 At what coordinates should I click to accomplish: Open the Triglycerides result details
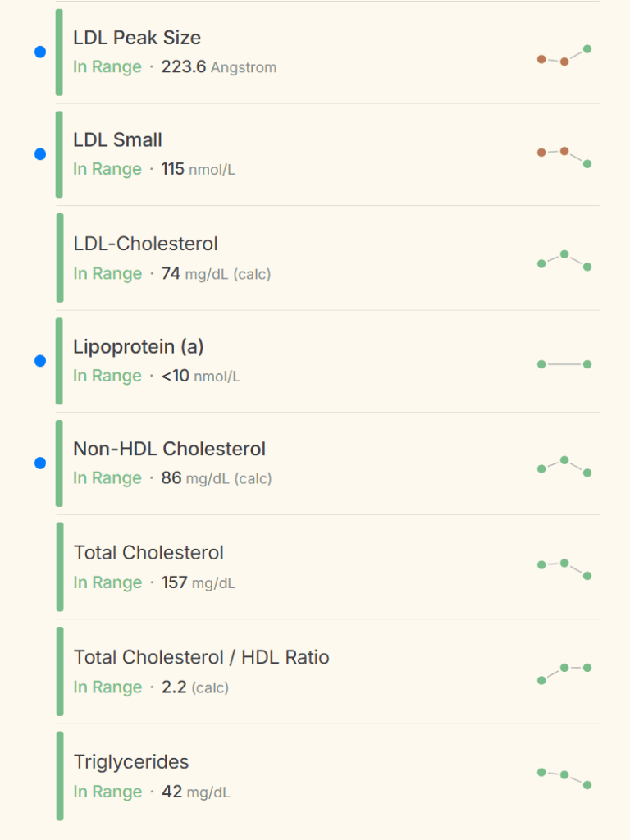(131, 762)
